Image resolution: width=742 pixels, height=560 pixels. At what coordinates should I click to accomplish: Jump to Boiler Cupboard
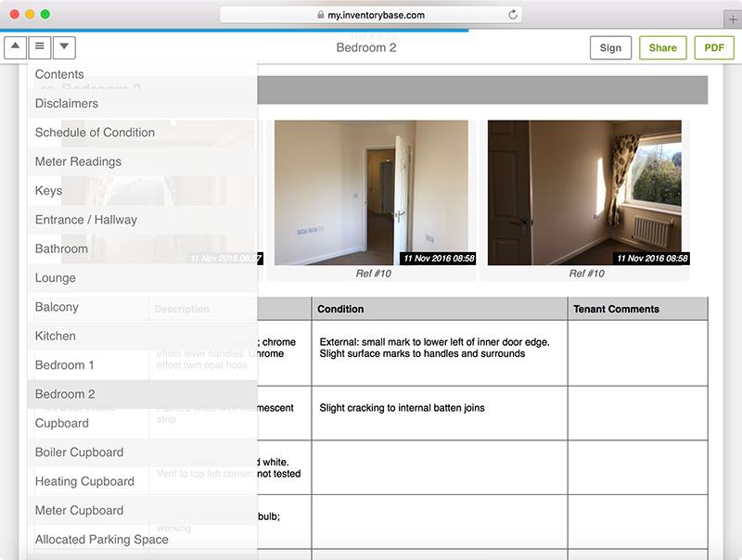(x=143, y=452)
